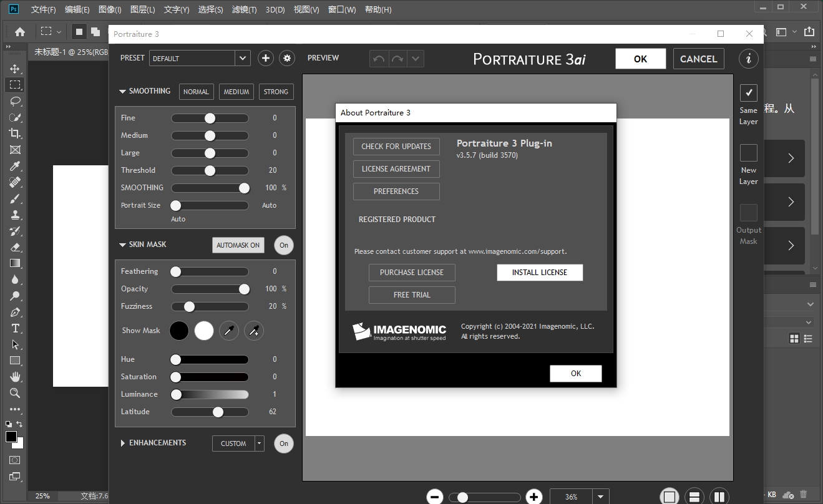The width and height of the screenshot is (823, 504).
Task: Click the INSTALL LICENSE button
Action: 540,273
